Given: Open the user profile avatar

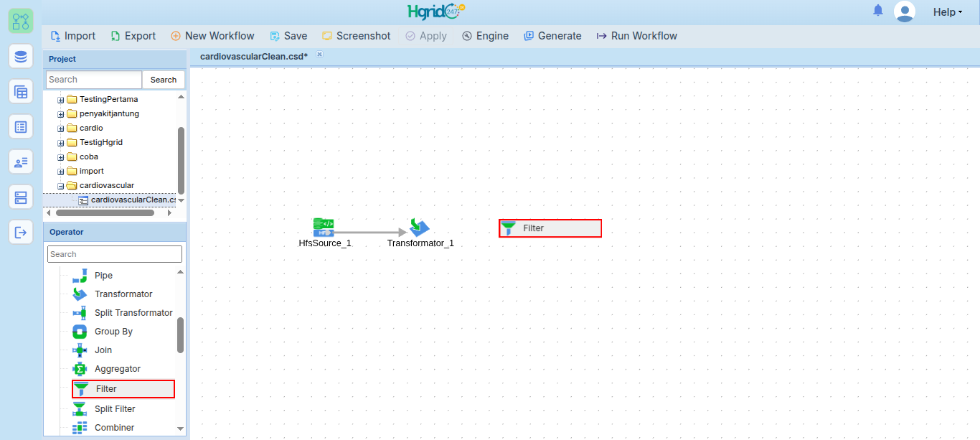Looking at the screenshot, I should (x=905, y=11).
